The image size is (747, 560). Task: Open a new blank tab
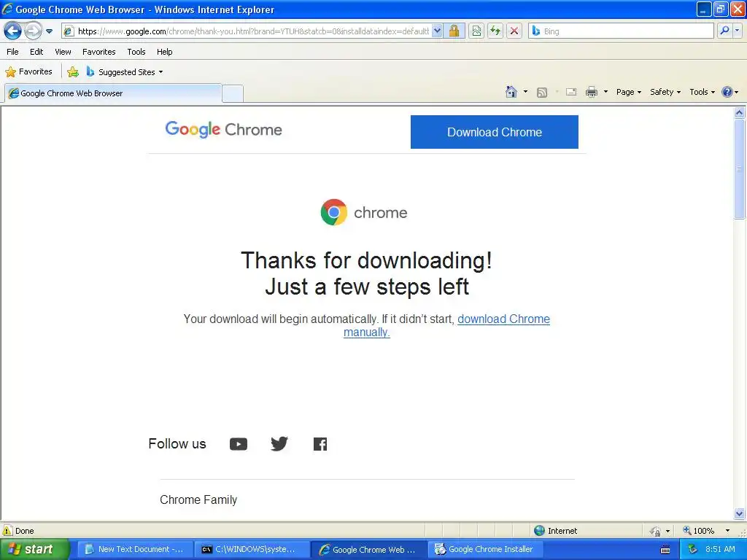tap(233, 94)
